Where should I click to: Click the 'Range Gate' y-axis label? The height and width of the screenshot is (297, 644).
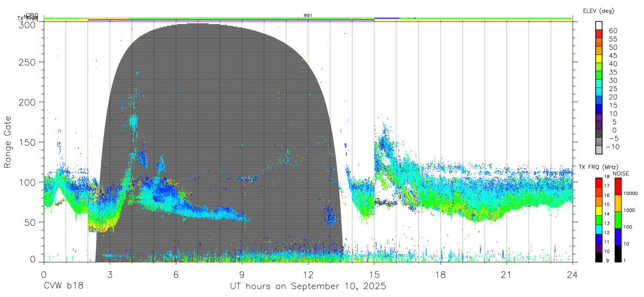[8, 142]
